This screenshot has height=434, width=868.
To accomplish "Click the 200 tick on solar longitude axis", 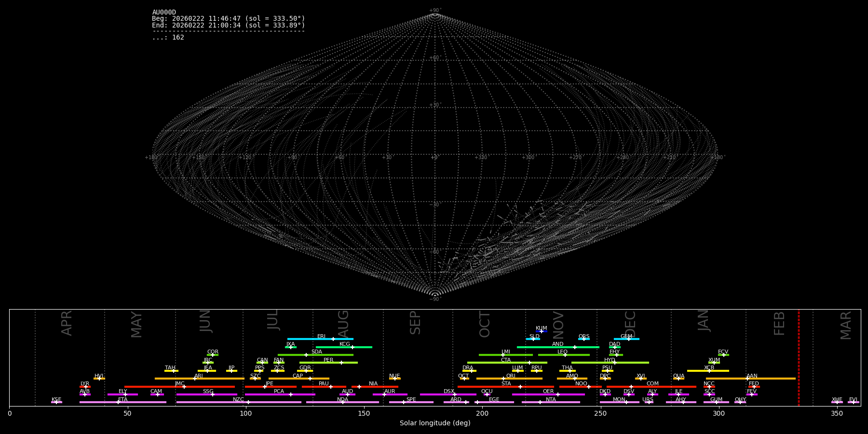I will click(482, 413).
